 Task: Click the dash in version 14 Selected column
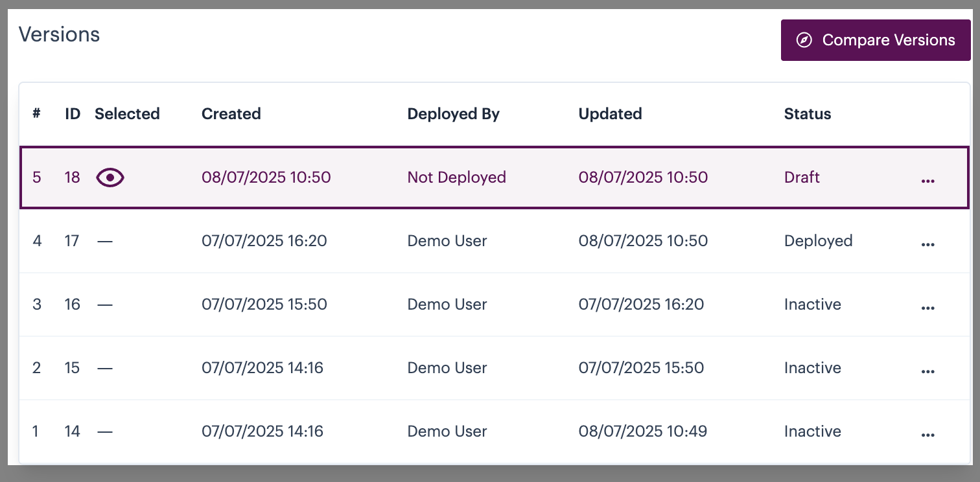click(x=104, y=431)
